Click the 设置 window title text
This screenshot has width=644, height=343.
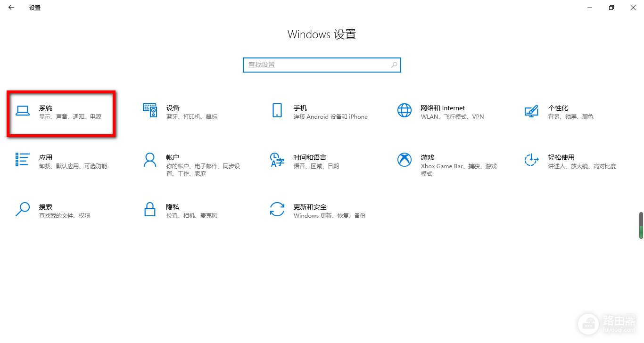pos(35,8)
